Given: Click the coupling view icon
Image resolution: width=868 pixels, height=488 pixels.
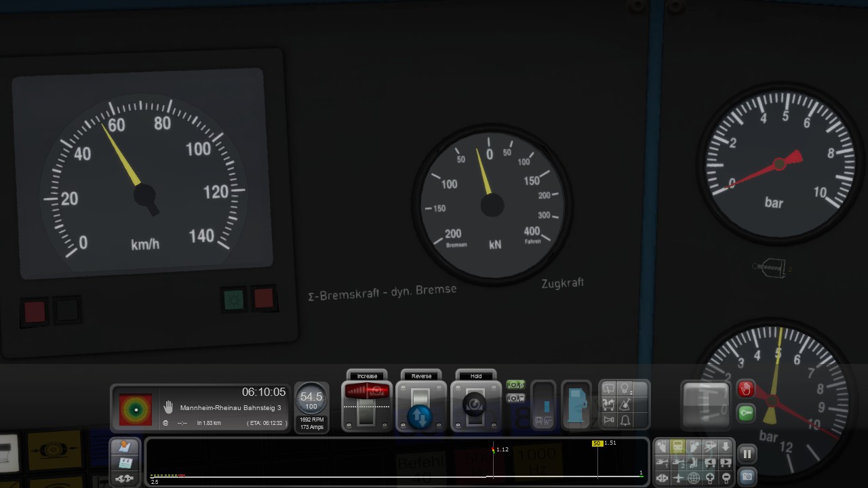Looking at the screenshot, I should 125,479.
